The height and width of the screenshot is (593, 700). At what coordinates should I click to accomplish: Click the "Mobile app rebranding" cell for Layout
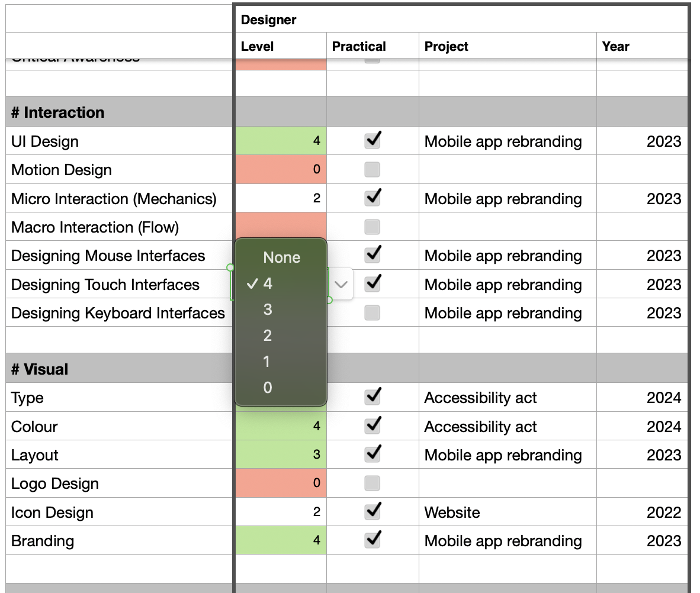[504, 455]
